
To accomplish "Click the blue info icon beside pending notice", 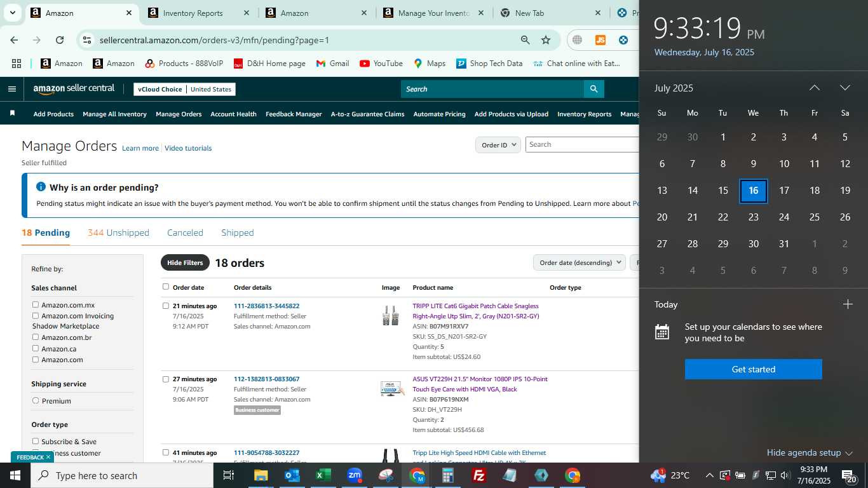I will (41, 187).
